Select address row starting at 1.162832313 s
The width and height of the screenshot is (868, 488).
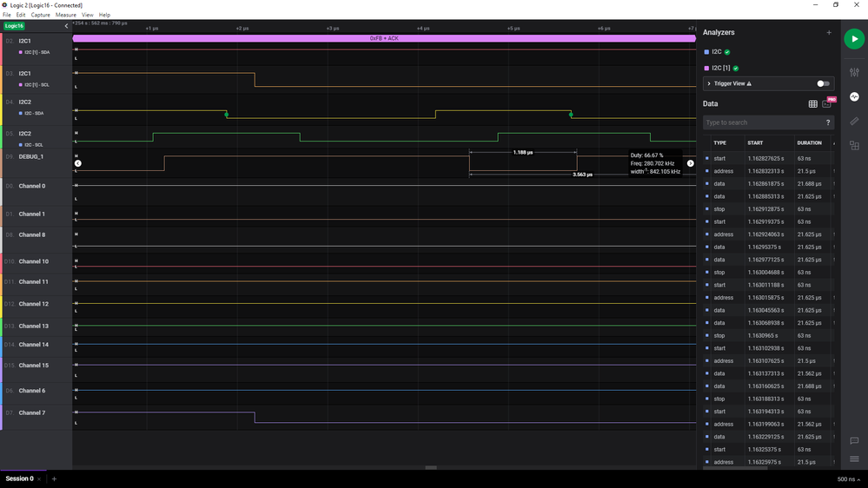pyautogui.click(x=769, y=172)
